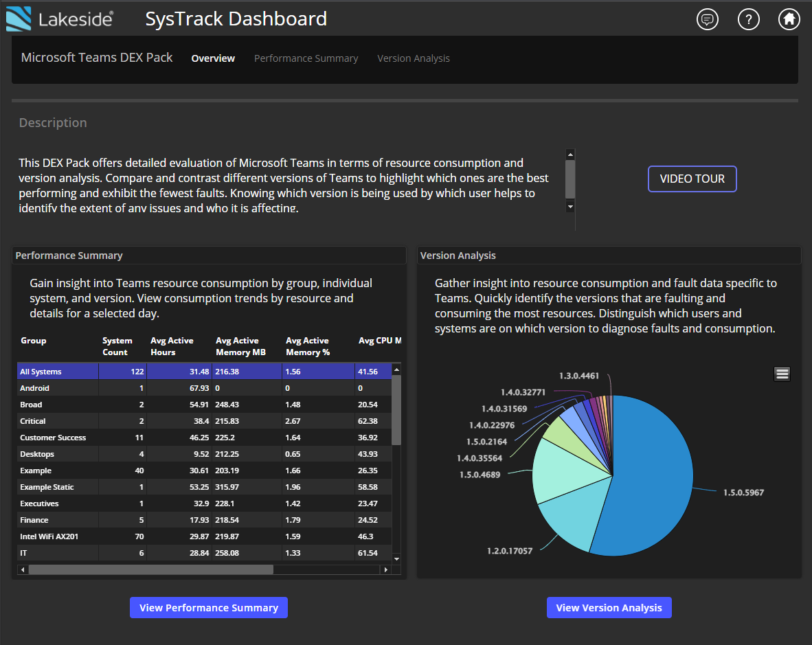812x645 pixels.
Task: Click the 1.4.0.22976 chart label
Action: (492, 425)
